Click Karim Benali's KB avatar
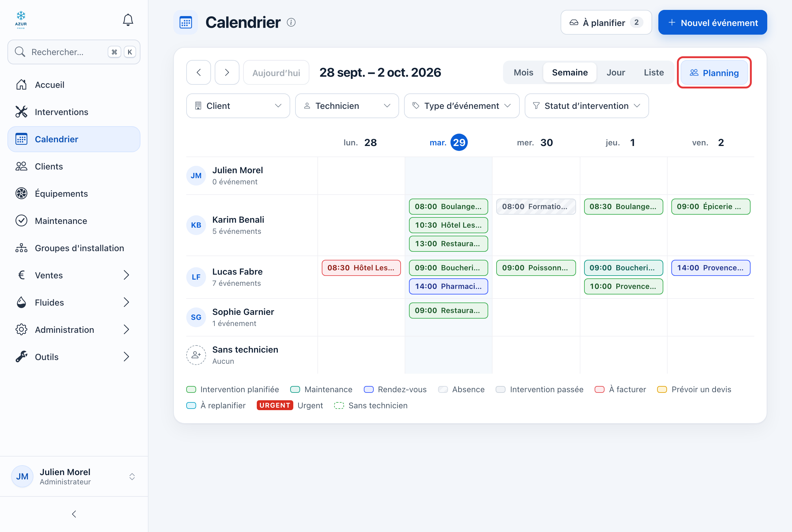The image size is (792, 532). point(196,225)
